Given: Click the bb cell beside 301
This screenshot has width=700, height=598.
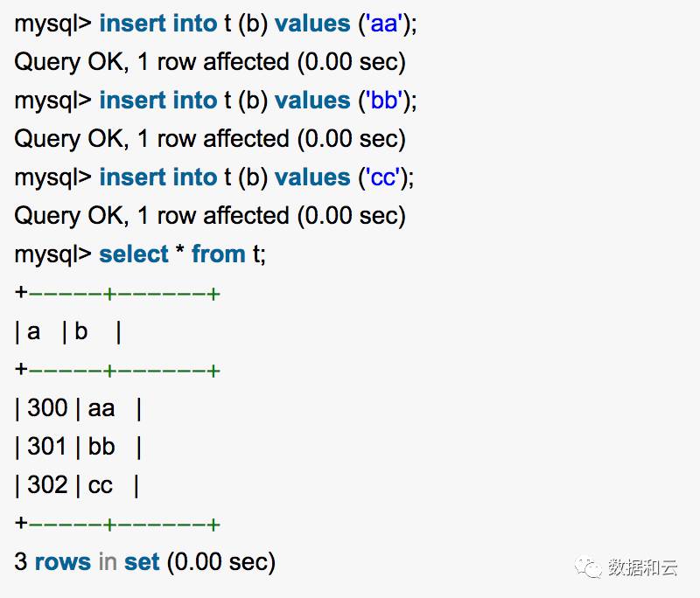Looking at the screenshot, I should pyautogui.click(x=101, y=447).
